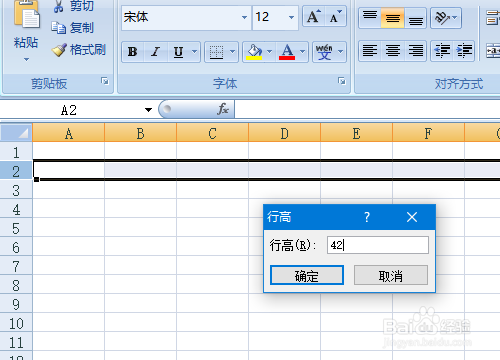
Task: Select column E header
Action: (357, 133)
